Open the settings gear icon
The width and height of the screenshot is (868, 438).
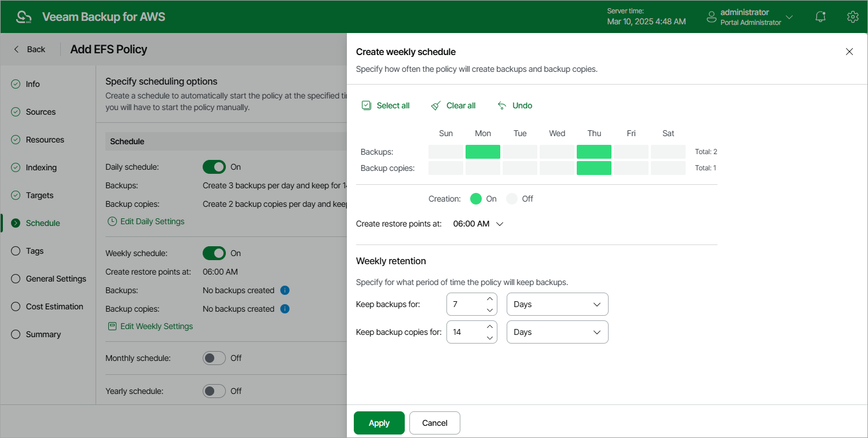[x=852, y=17]
